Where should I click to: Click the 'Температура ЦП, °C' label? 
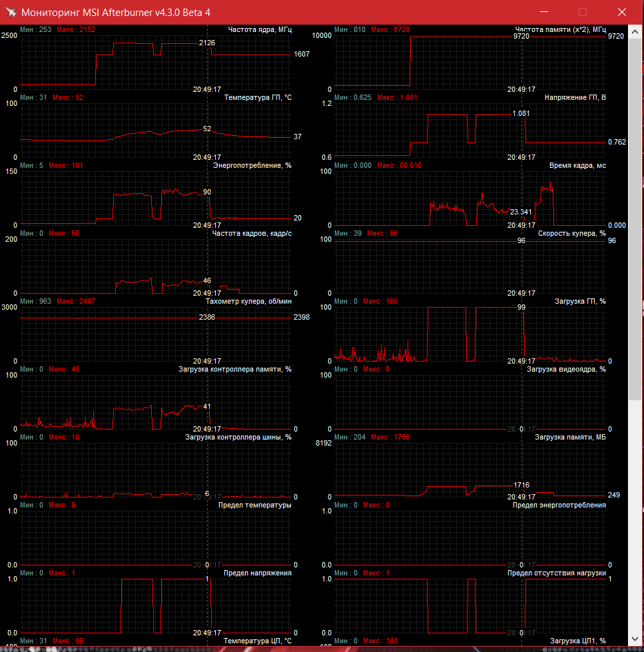coord(258,641)
